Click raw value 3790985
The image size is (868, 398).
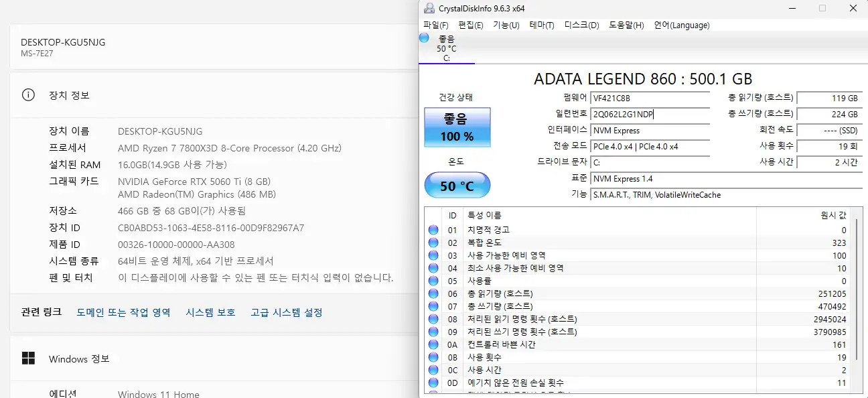[830, 332]
